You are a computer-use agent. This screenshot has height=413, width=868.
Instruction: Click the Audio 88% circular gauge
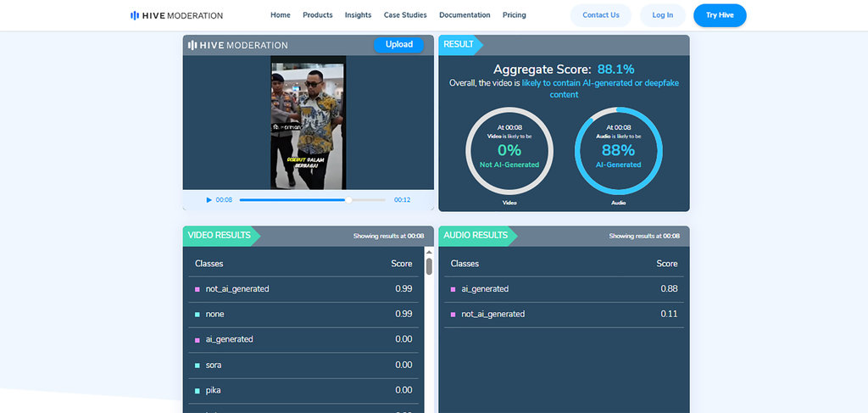(618, 151)
